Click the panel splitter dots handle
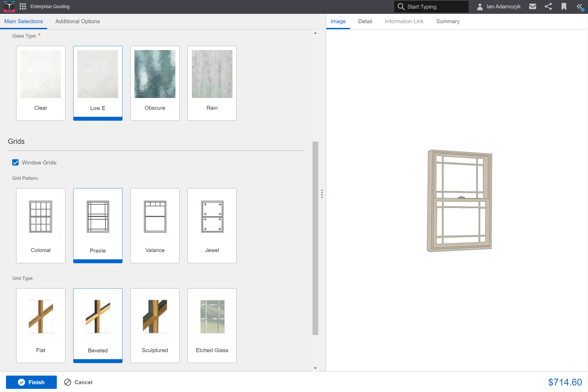This screenshot has height=392, width=588. [322, 194]
